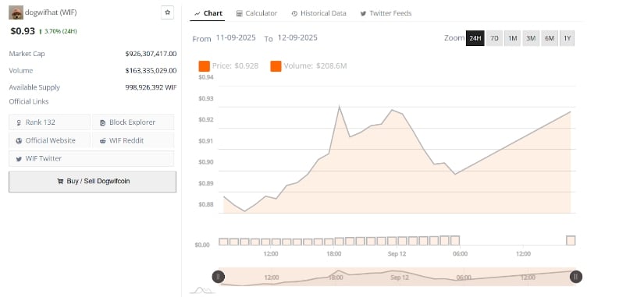Click the $0.93 price text

tap(23, 31)
